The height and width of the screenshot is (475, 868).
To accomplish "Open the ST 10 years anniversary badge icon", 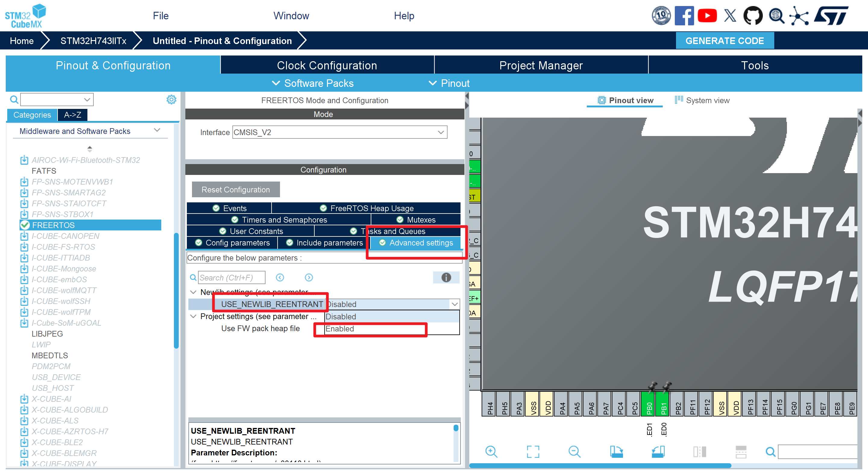I will pyautogui.click(x=661, y=15).
